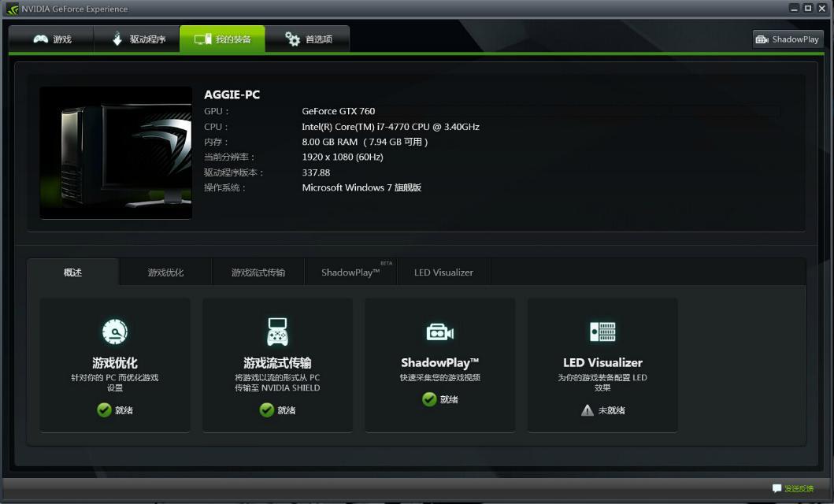834x504 pixels.
Task: Click green ready checkmark under 游戏流式传输 card
Action: click(266, 410)
